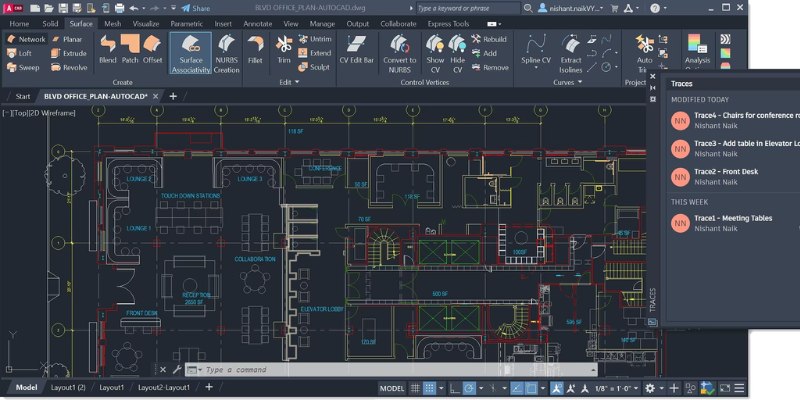Click Convert to NURBS icon
The height and width of the screenshot is (400, 800).
[399, 50]
